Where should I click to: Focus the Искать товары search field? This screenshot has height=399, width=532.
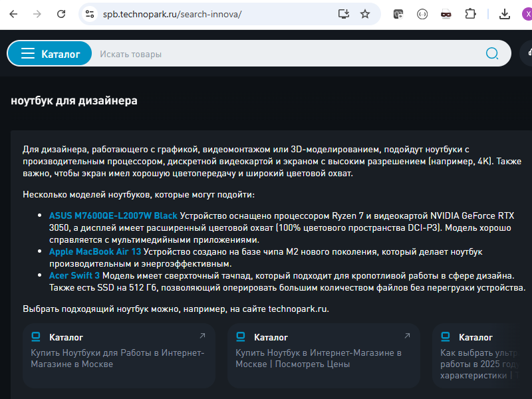(289, 54)
